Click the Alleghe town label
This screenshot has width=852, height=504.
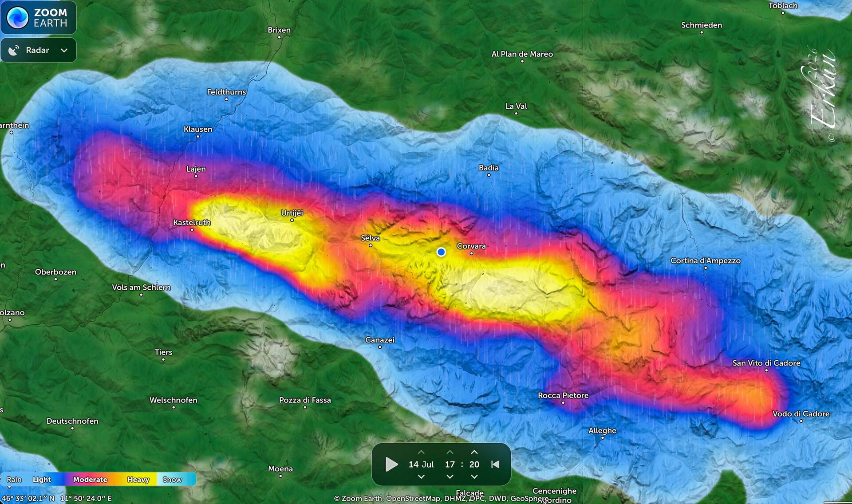point(602,431)
